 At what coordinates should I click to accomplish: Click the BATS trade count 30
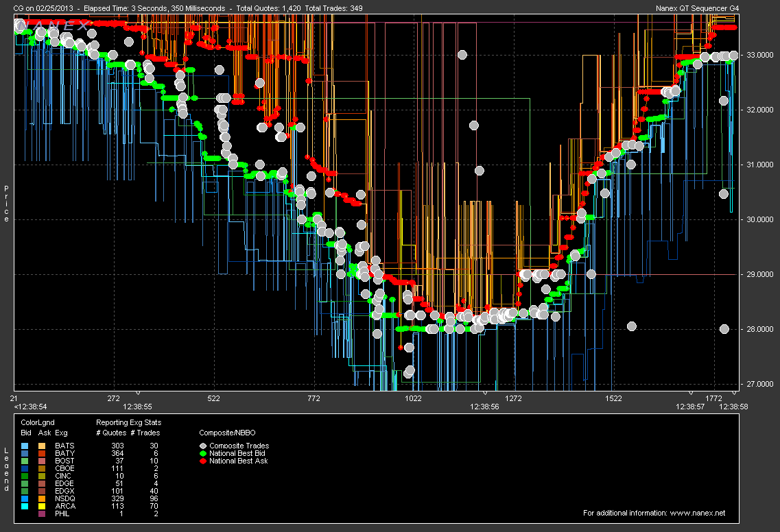point(154,446)
